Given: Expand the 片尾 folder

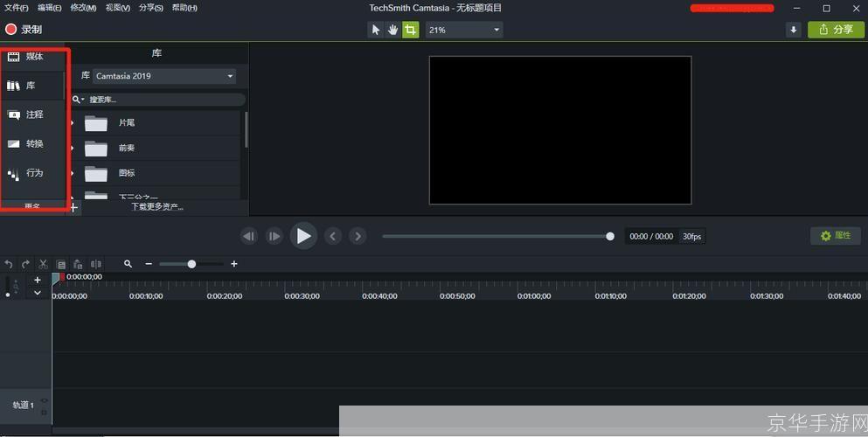Looking at the screenshot, I should pos(73,122).
